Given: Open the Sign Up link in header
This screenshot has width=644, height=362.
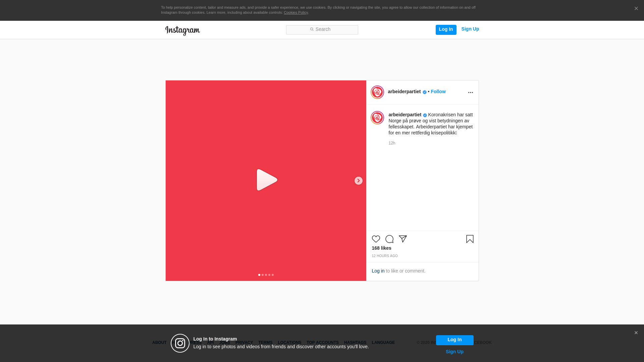Looking at the screenshot, I should pos(470,29).
